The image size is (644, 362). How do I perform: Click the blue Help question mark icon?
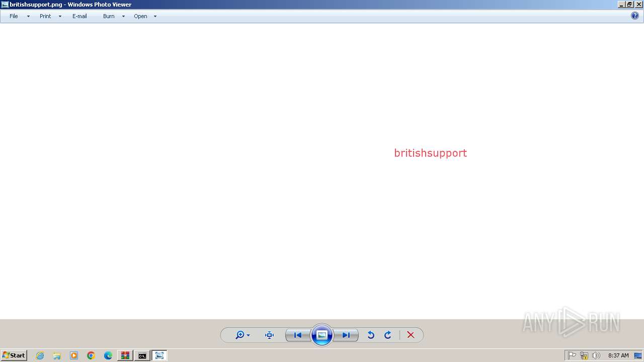pos(635,16)
